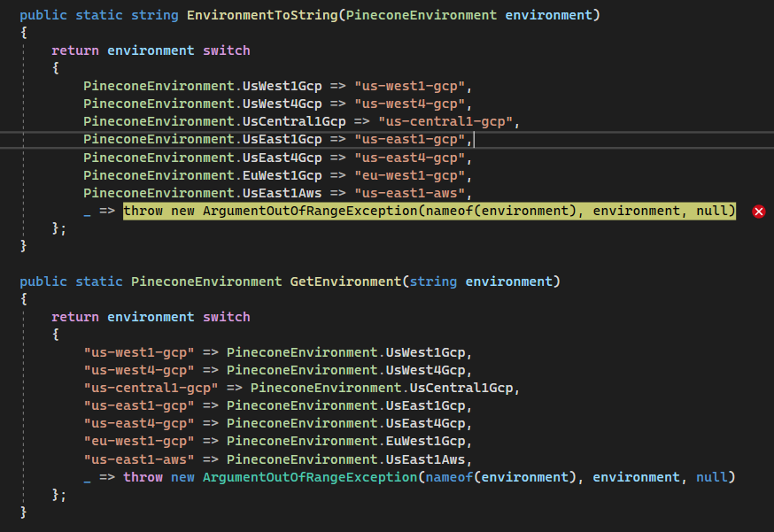Click the return keyword in EnvironmentToString
The width and height of the screenshot is (774, 532).
[x=75, y=50]
